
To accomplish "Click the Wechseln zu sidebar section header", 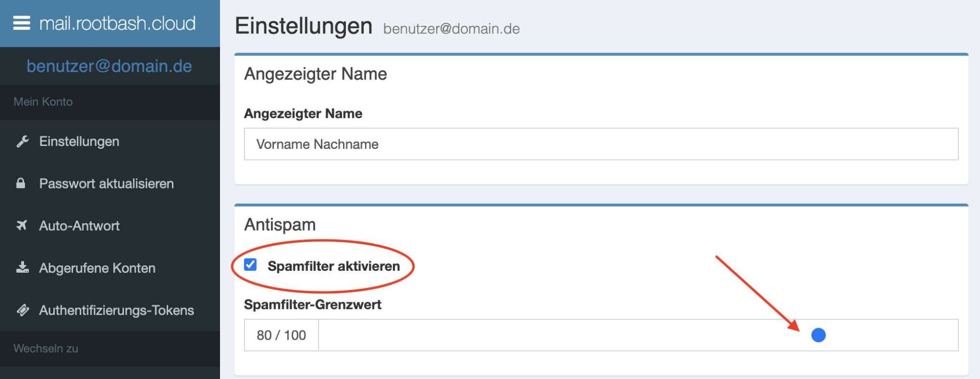I will [46, 348].
